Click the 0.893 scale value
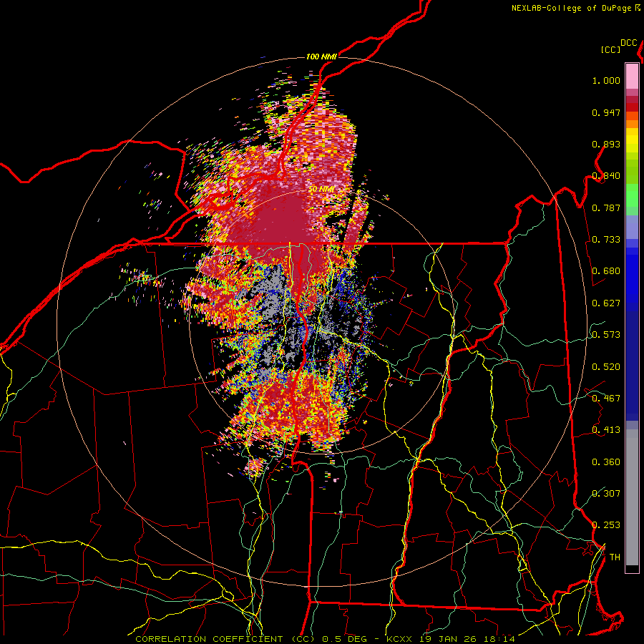 pos(606,144)
